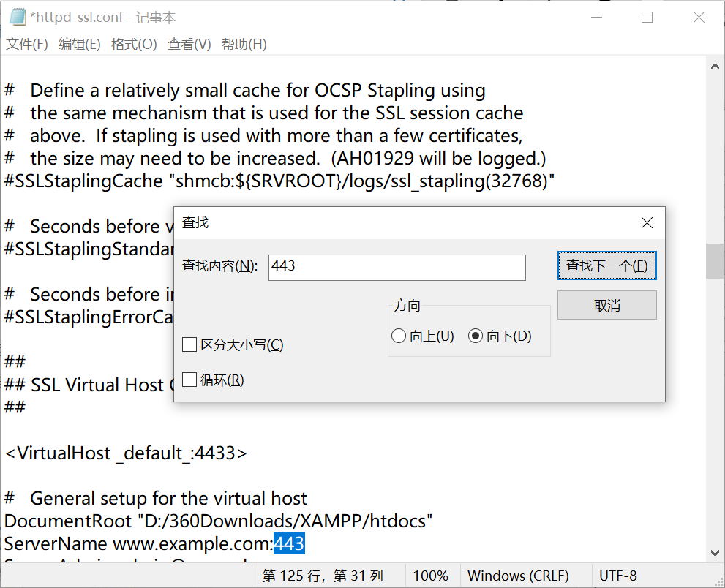Click the 100% zoom level indicator

tap(431, 576)
